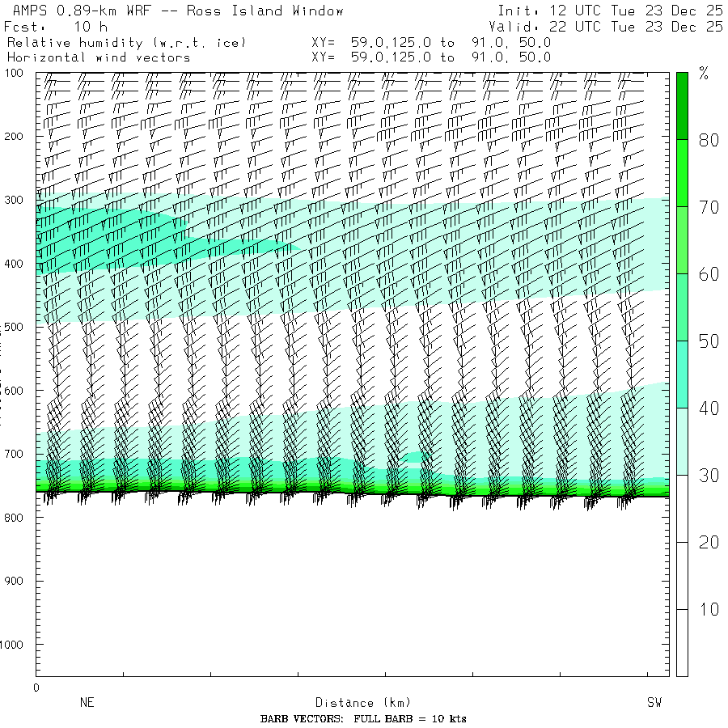Click the SW endpoint label
Viewport: 728px width, 728px height.
[654, 703]
